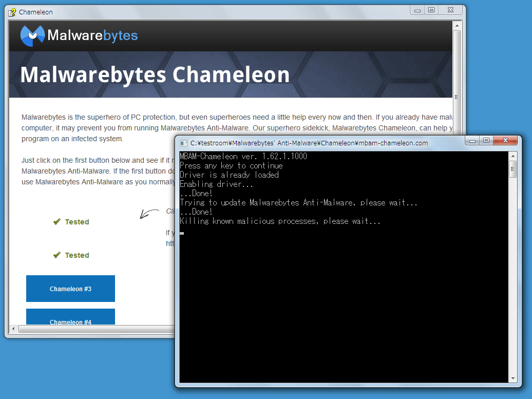Maximize the mbam-chameleon console window
The width and height of the screenshot is (532, 399).
[486, 141]
